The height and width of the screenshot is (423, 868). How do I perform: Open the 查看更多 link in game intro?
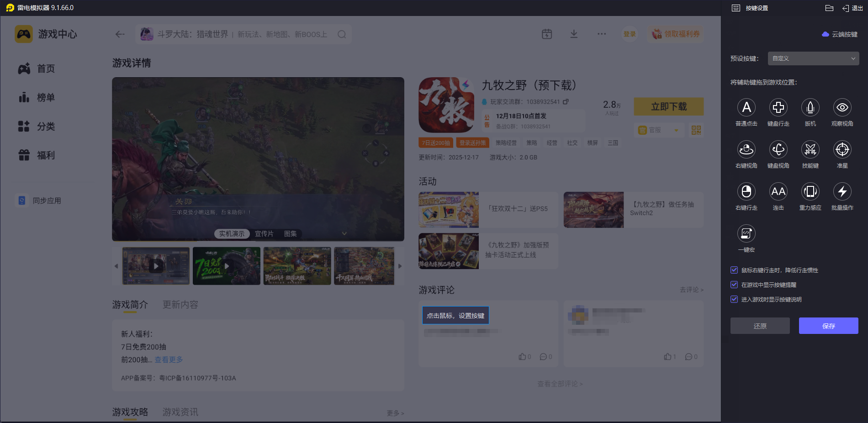[x=169, y=360]
